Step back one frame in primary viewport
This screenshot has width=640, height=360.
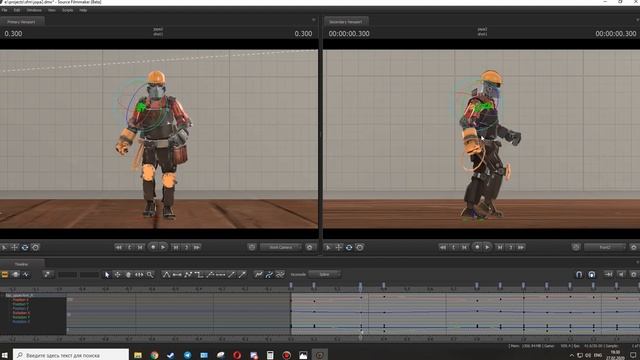140,247
